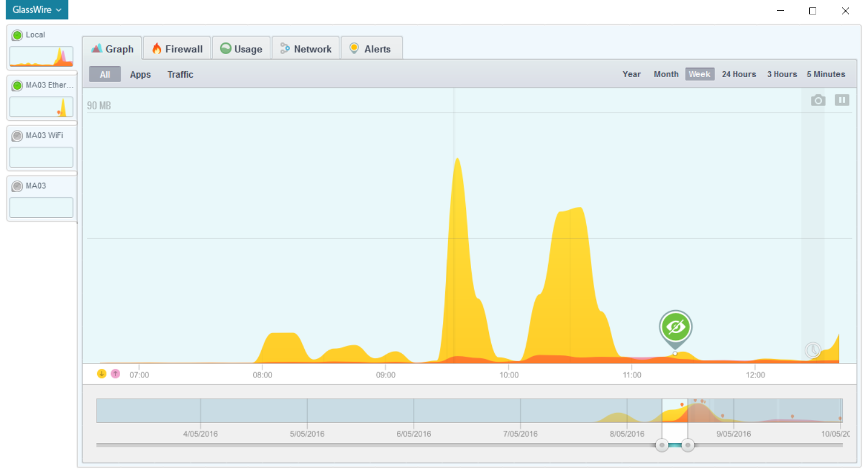Toggle MA03 WiFi status indicator
Image resolution: width=868 pixels, height=474 pixels.
pyautogui.click(x=17, y=136)
